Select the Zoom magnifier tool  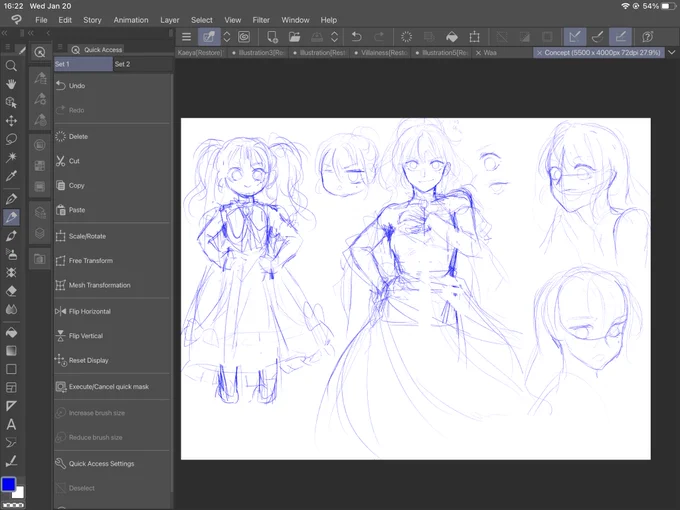point(11,66)
